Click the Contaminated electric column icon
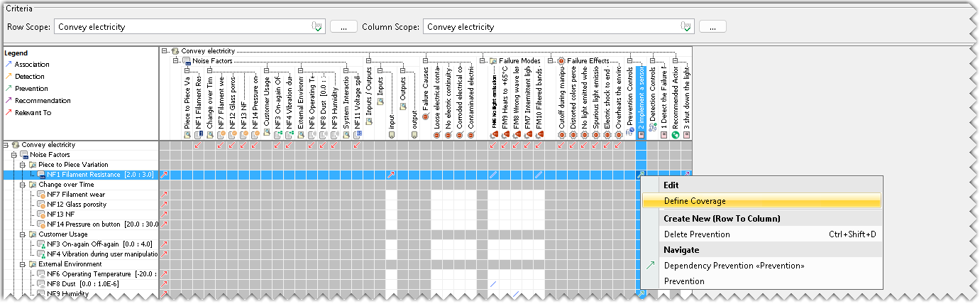This screenshot has width=980, height=304. (x=472, y=134)
